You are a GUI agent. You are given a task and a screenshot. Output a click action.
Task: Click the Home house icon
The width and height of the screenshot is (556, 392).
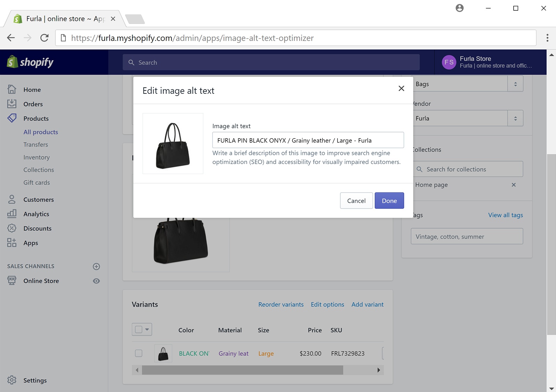point(12,89)
